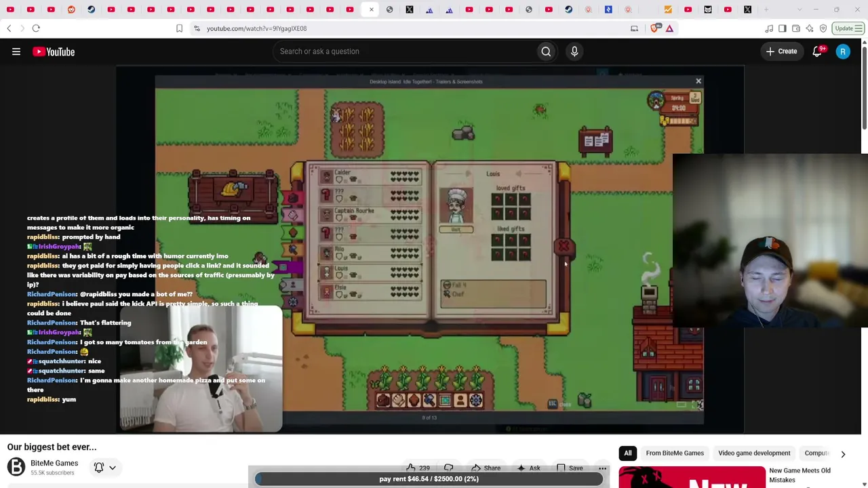
Task: Show more filter chips with right arrow
Action: point(843,453)
